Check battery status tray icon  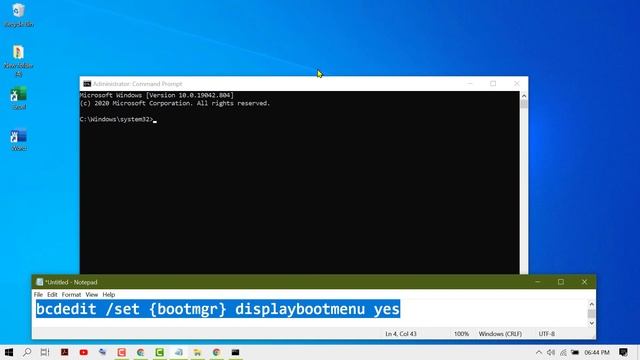click(x=575, y=352)
